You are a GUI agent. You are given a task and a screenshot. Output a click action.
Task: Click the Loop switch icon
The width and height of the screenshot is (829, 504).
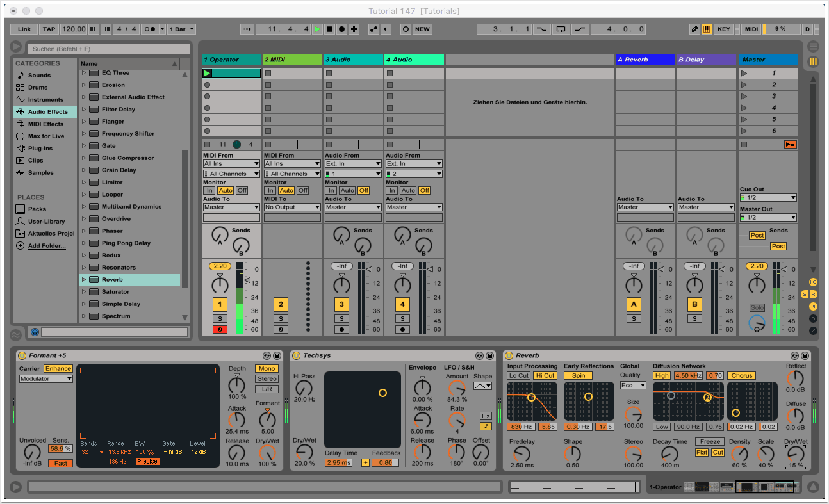(561, 29)
